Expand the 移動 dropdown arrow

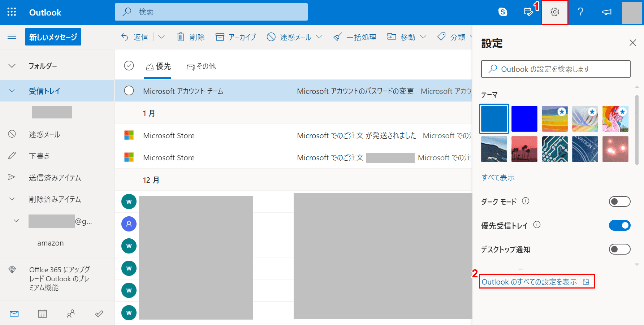point(423,36)
